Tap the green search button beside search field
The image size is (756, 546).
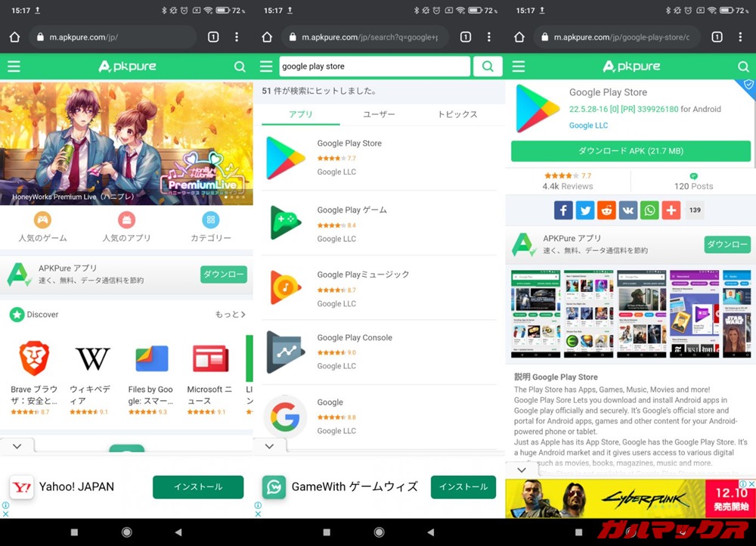[488, 67]
